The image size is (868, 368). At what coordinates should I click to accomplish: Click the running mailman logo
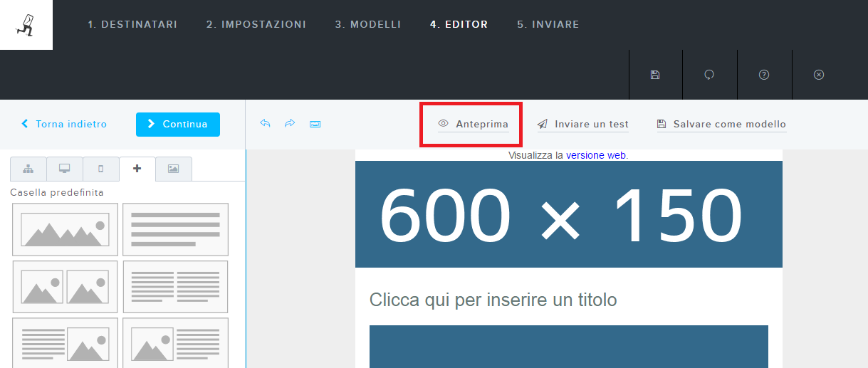(26, 24)
